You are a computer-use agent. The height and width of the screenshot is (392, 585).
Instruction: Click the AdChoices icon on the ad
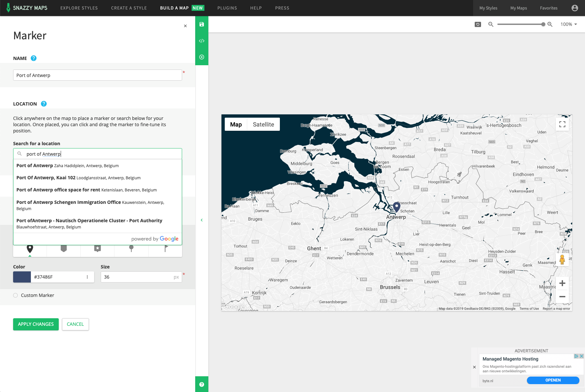(576, 356)
